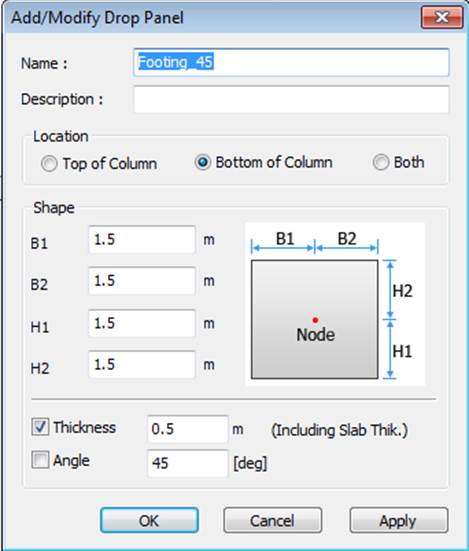
Task: Click the Apply button
Action: pos(398,520)
